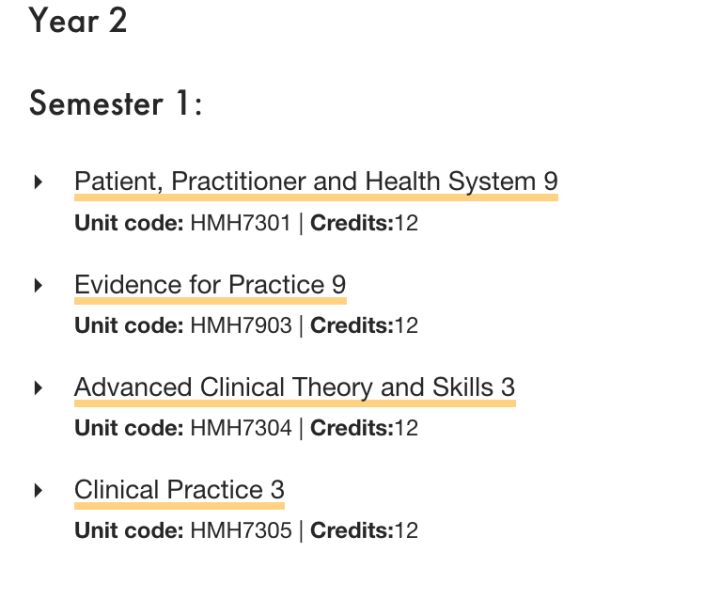Click the Credits label beside HMH7304

(x=352, y=428)
